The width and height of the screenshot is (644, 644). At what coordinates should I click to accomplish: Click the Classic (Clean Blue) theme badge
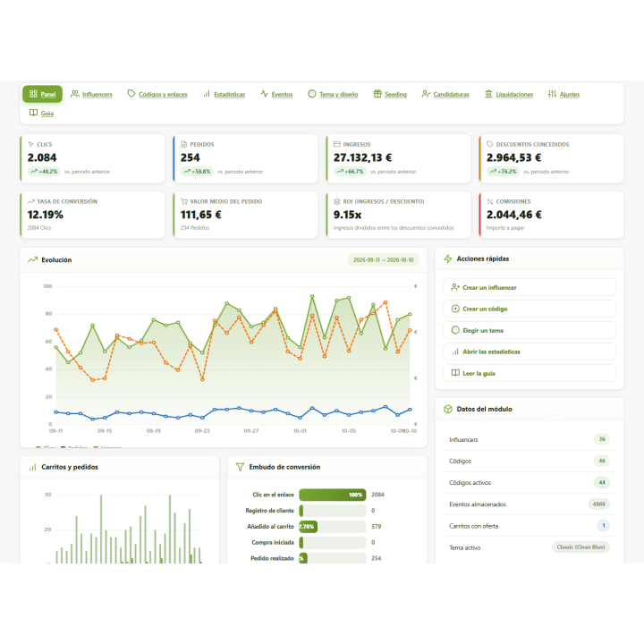pyautogui.click(x=580, y=547)
